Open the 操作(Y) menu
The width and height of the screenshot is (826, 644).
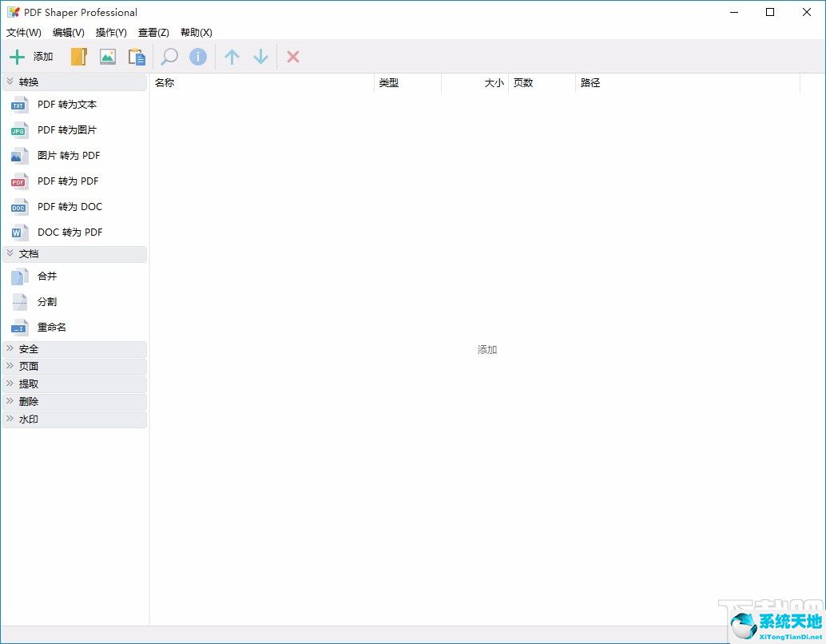click(111, 33)
